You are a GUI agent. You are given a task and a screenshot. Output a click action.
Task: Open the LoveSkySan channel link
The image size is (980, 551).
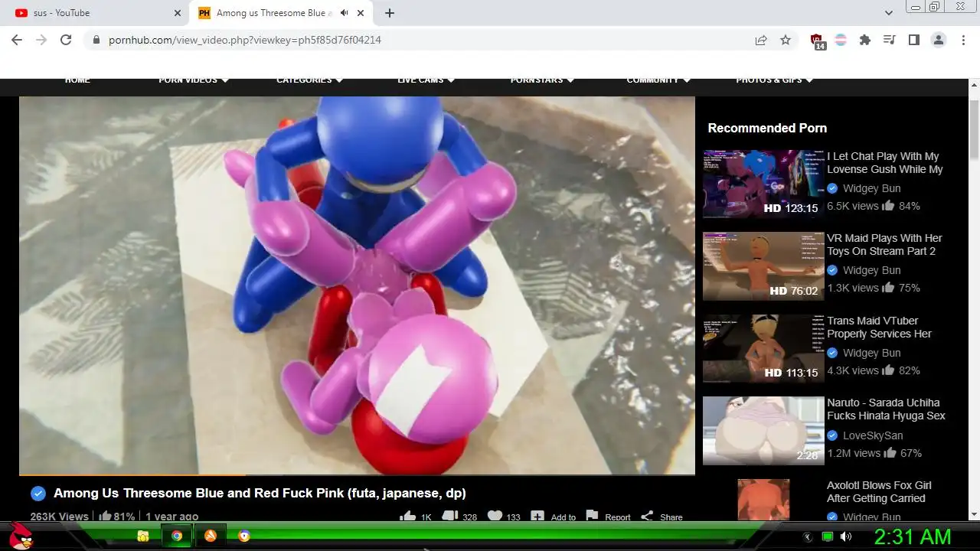pos(873,435)
